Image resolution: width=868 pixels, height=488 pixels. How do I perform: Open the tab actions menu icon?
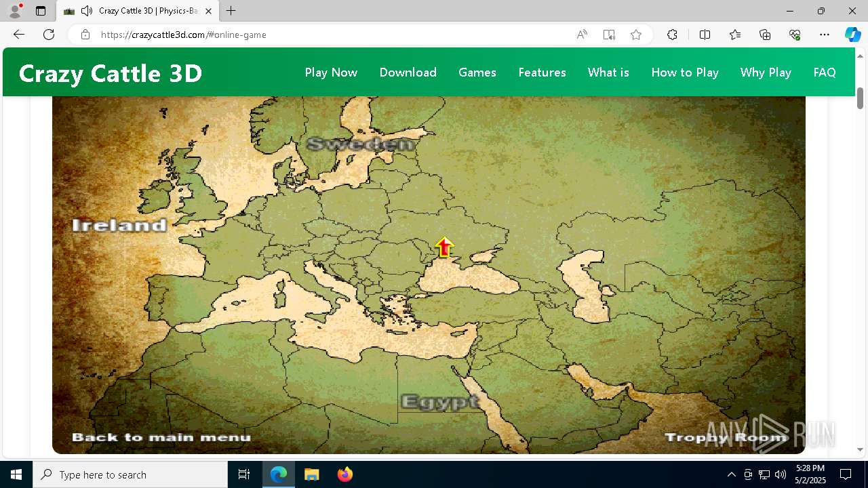41,11
